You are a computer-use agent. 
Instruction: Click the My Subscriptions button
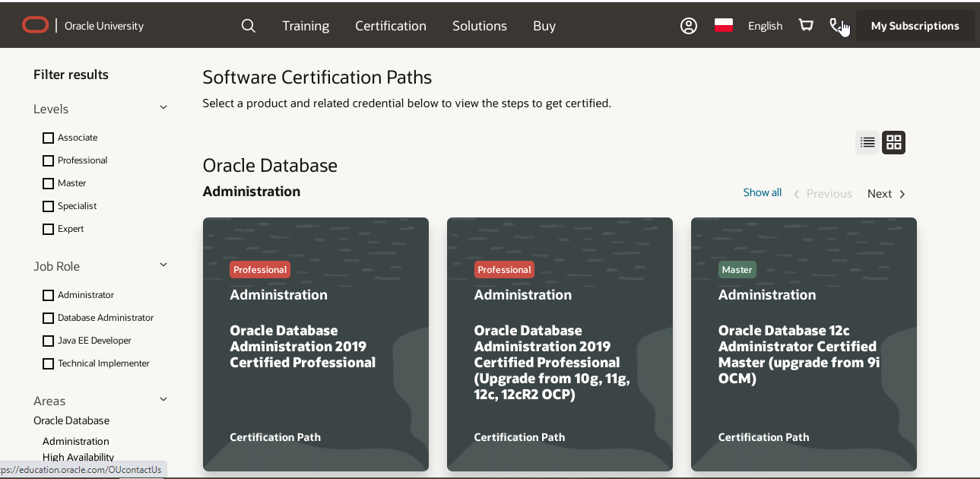click(915, 26)
